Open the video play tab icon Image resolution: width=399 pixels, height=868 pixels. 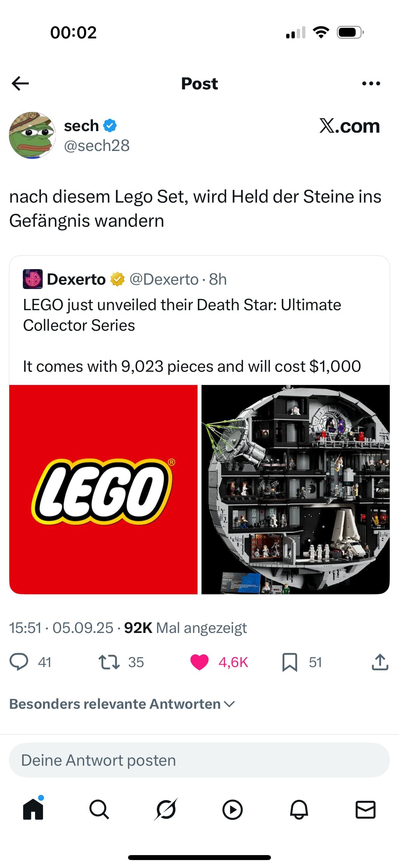(232, 809)
